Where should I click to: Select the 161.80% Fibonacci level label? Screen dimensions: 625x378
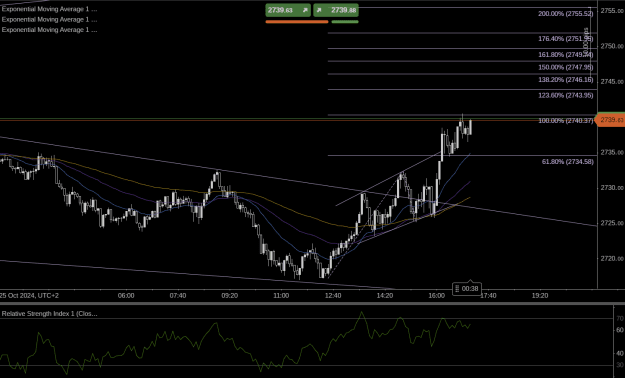[x=565, y=54]
